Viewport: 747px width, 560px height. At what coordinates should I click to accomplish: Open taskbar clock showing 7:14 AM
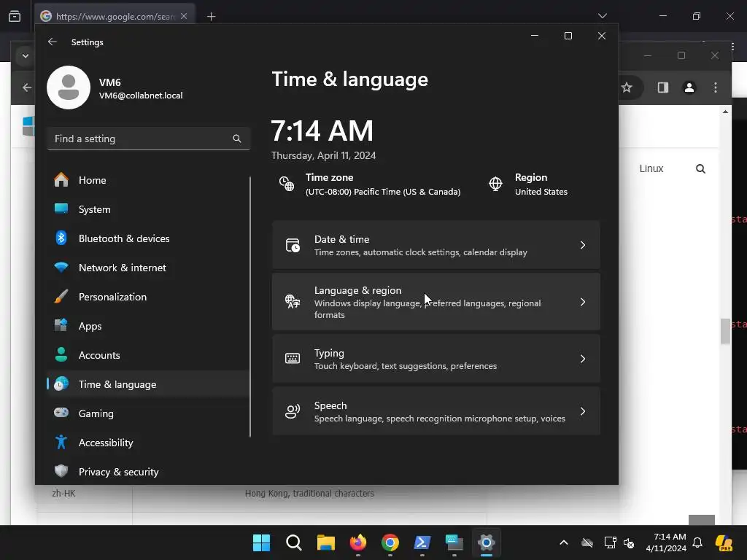pyautogui.click(x=666, y=542)
